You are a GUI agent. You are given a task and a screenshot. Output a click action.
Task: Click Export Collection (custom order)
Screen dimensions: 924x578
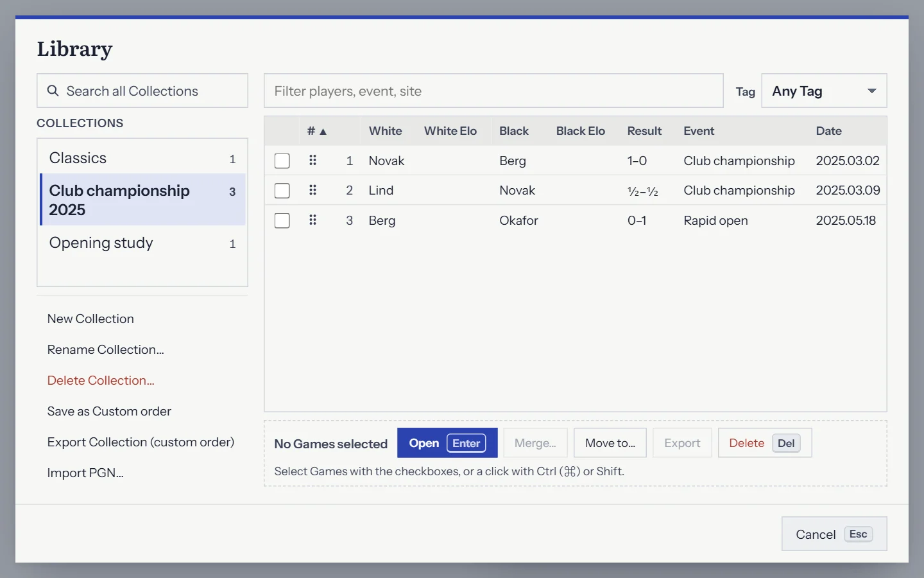(141, 442)
